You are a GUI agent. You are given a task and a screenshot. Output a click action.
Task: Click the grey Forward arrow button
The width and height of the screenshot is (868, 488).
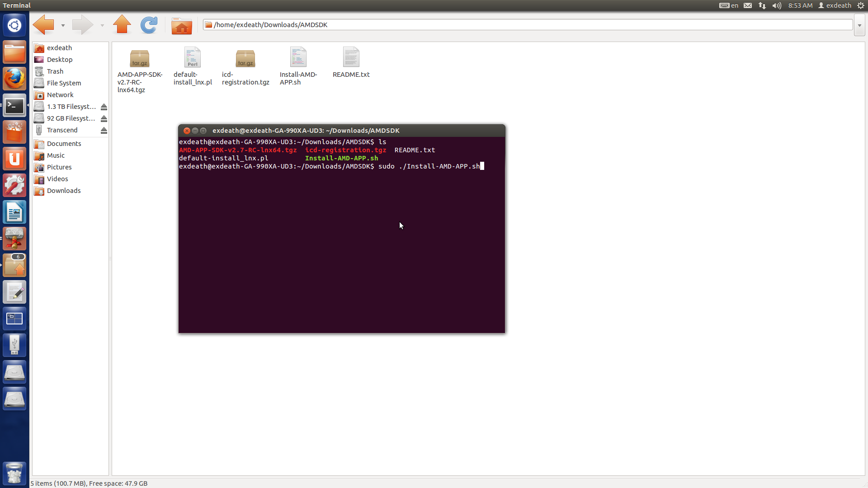click(82, 25)
